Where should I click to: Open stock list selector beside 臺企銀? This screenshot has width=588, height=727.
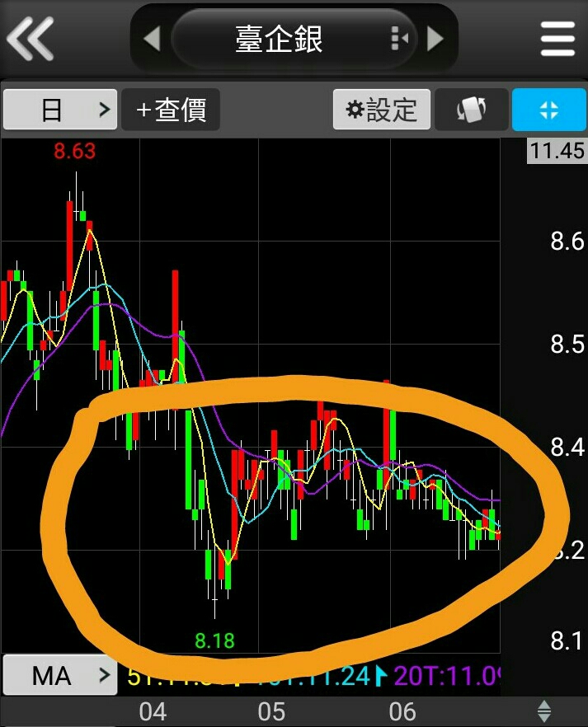400,38
